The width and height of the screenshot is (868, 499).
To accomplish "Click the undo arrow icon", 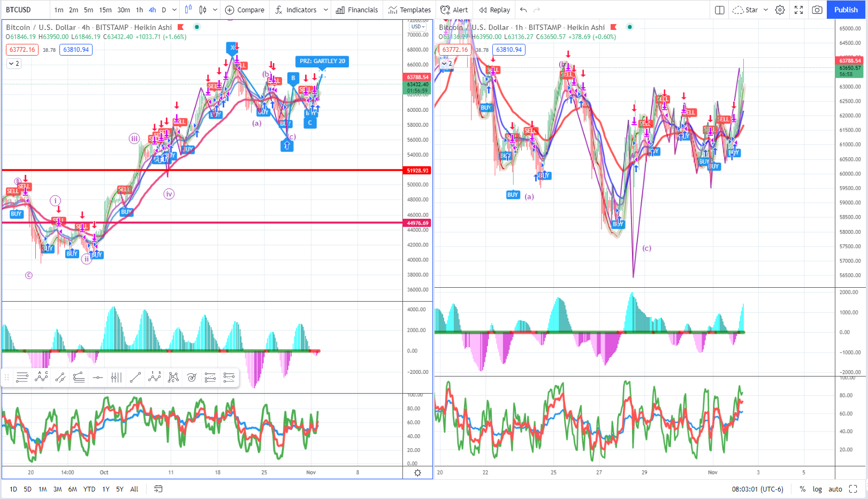I will tap(523, 10).
